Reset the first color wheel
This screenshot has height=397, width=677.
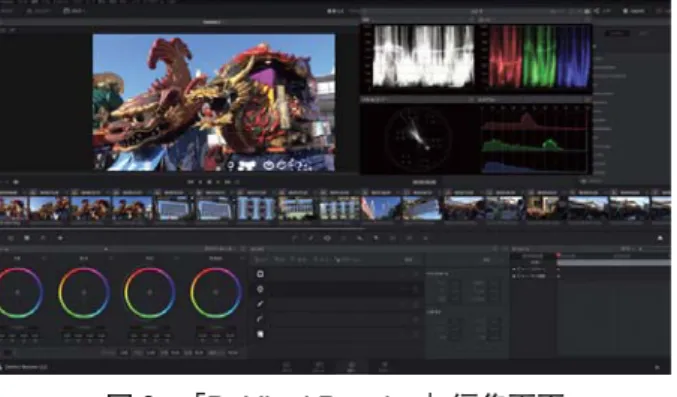(44, 258)
